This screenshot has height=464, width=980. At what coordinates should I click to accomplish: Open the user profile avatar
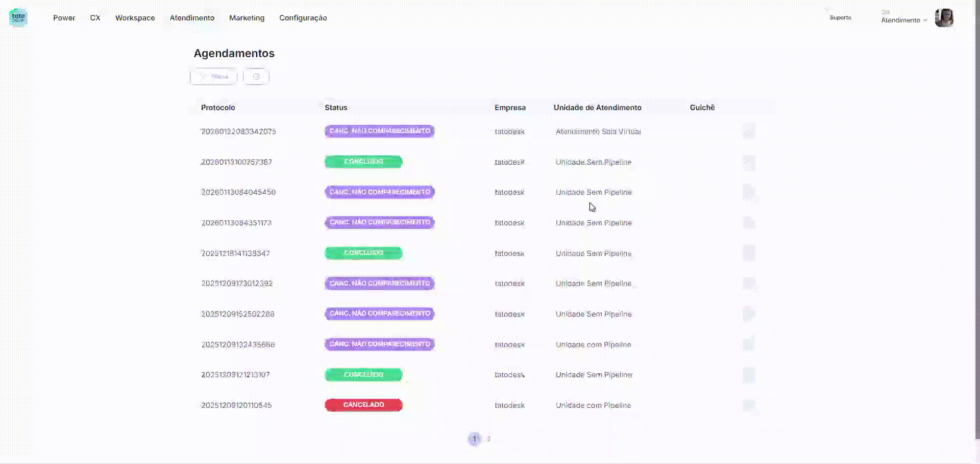(944, 18)
